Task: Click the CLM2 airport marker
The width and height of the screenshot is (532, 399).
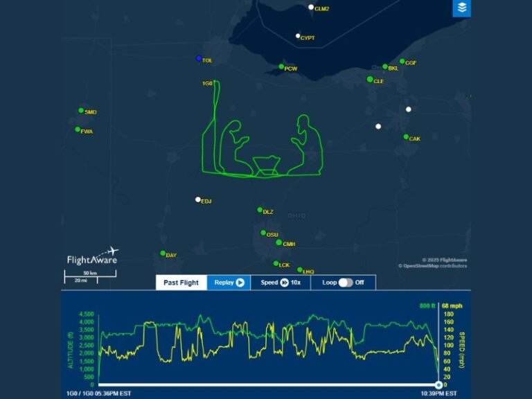Action: tap(311, 7)
